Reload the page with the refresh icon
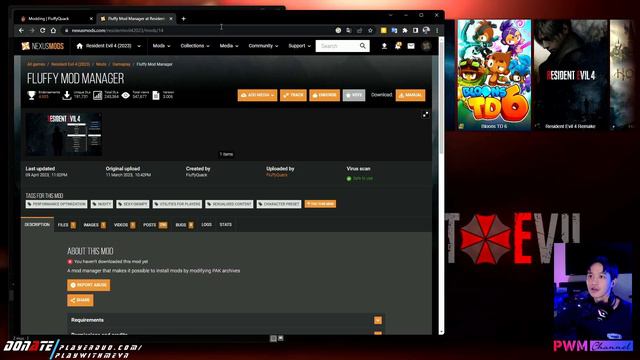Image resolution: width=640 pixels, height=360 pixels. click(42, 30)
